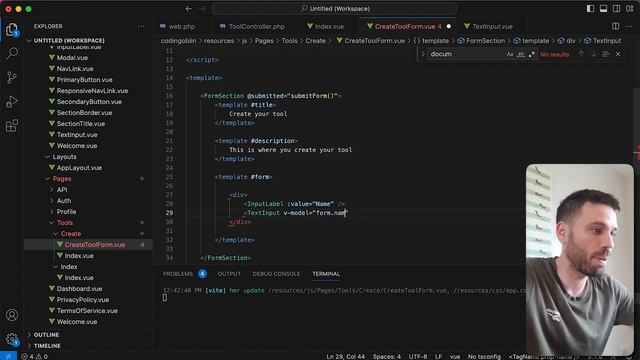Viewport: 640px width, 360px height.
Task: Click the vue language mode status item
Action: (455, 356)
